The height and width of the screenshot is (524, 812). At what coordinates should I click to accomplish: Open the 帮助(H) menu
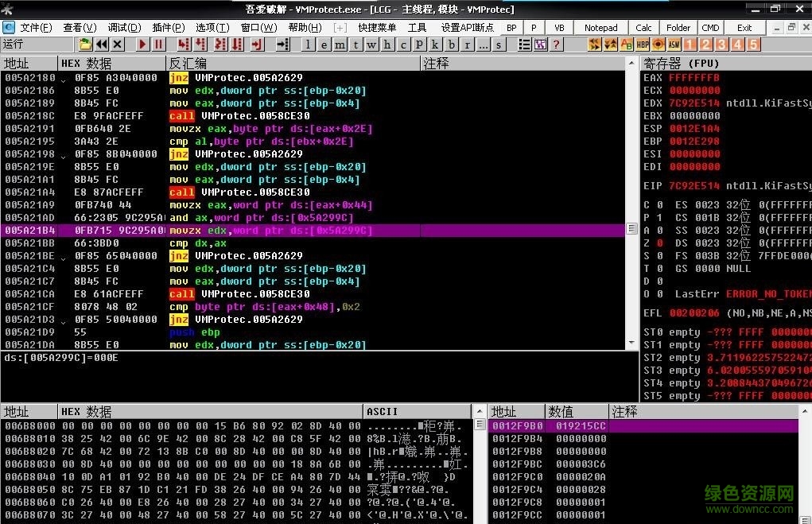305,28
